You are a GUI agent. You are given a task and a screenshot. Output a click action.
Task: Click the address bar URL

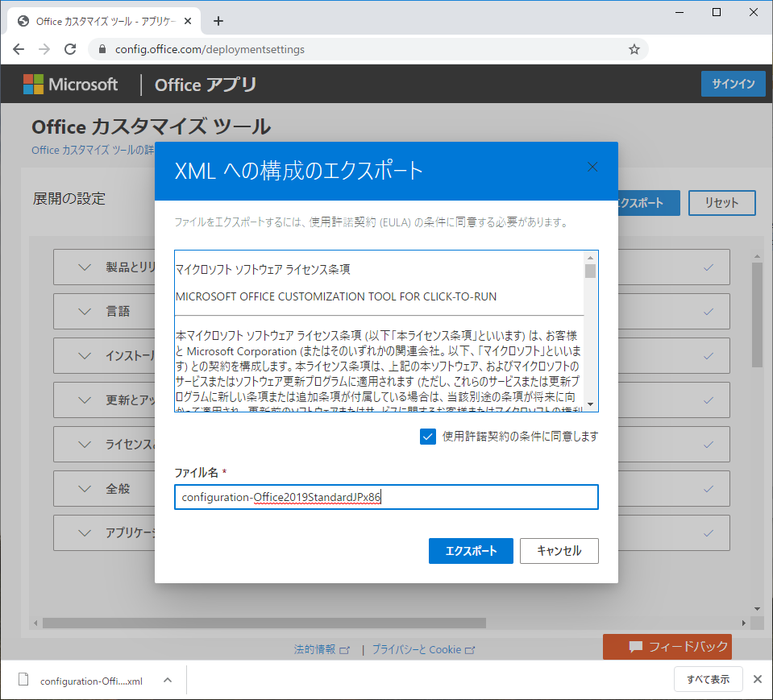210,49
